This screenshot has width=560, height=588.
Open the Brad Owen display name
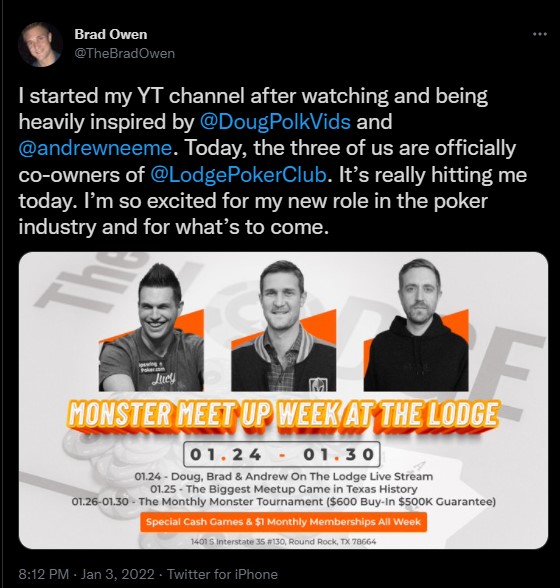click(x=111, y=34)
